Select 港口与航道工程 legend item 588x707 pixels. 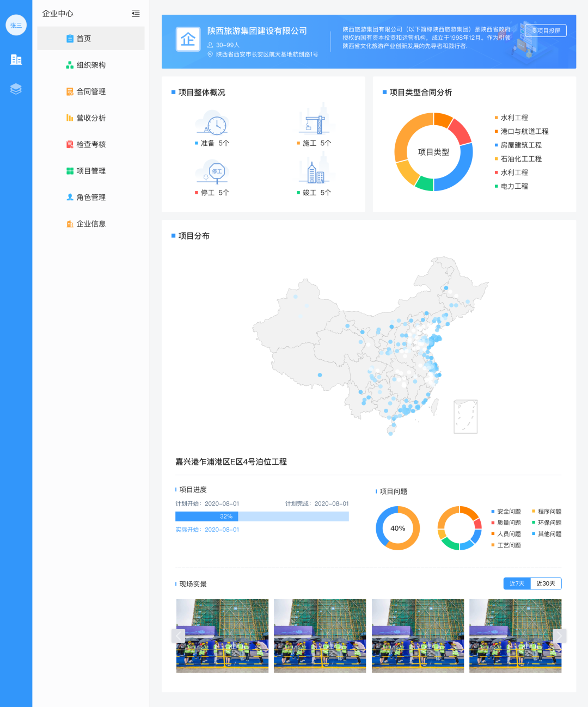tap(522, 131)
